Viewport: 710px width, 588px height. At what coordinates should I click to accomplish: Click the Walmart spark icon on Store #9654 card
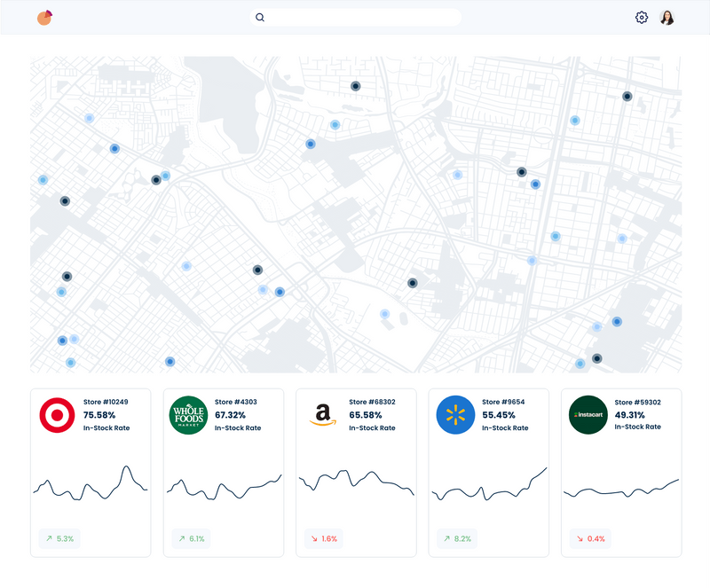(x=454, y=413)
